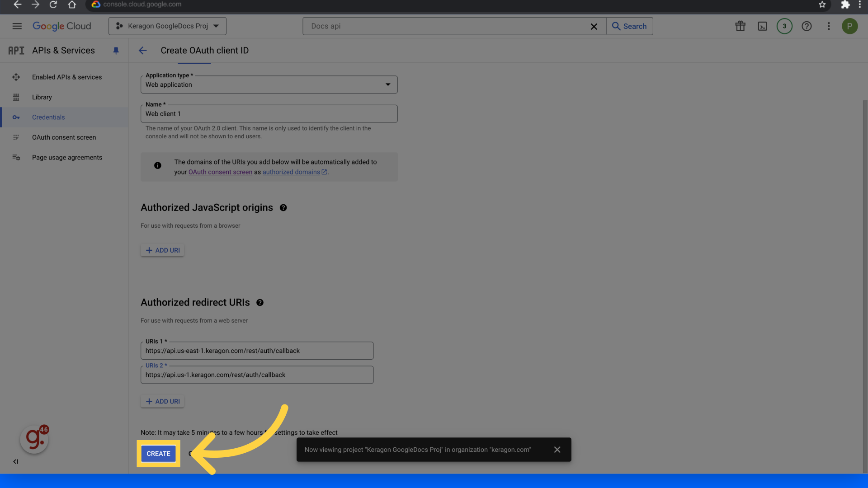868x488 pixels.
Task: Open the hamburger navigation menu
Action: pos(17,26)
